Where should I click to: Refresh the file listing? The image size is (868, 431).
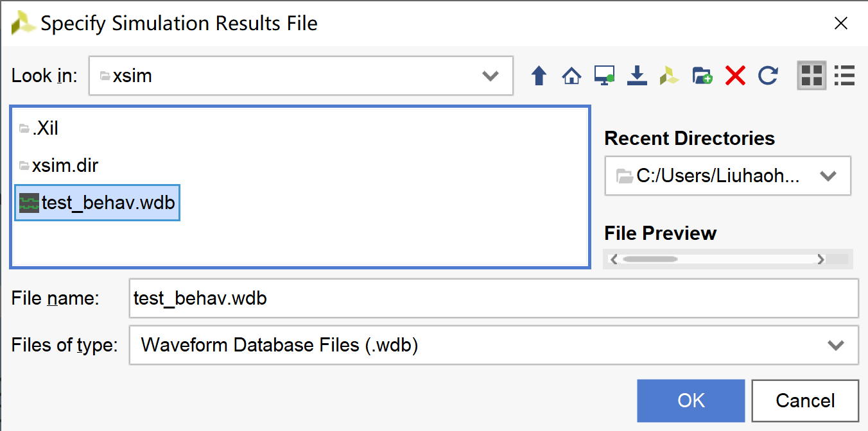click(x=768, y=76)
